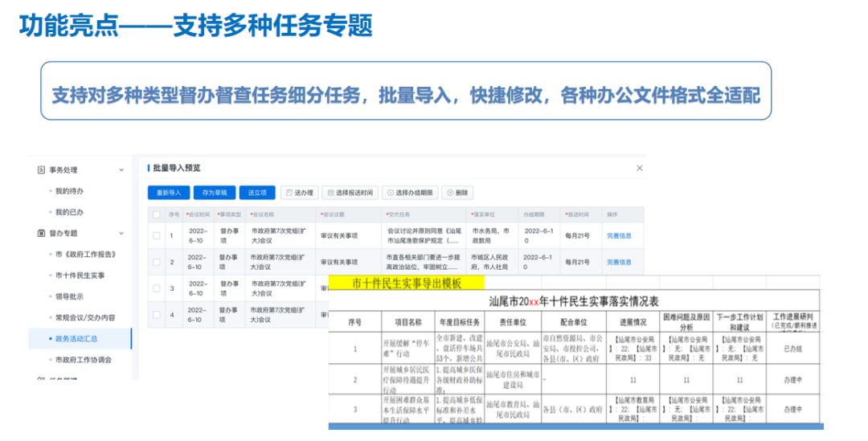The width and height of the screenshot is (868, 441).
Task: Click 市水务局 cell in row 1
Action: tap(490, 235)
